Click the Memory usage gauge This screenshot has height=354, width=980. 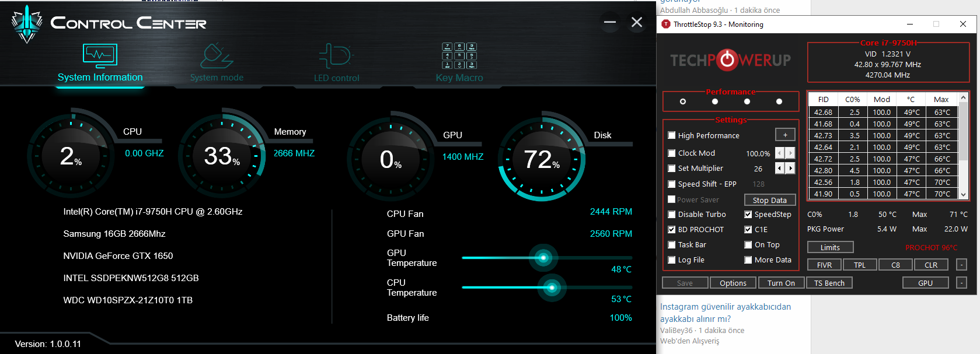pos(221,156)
